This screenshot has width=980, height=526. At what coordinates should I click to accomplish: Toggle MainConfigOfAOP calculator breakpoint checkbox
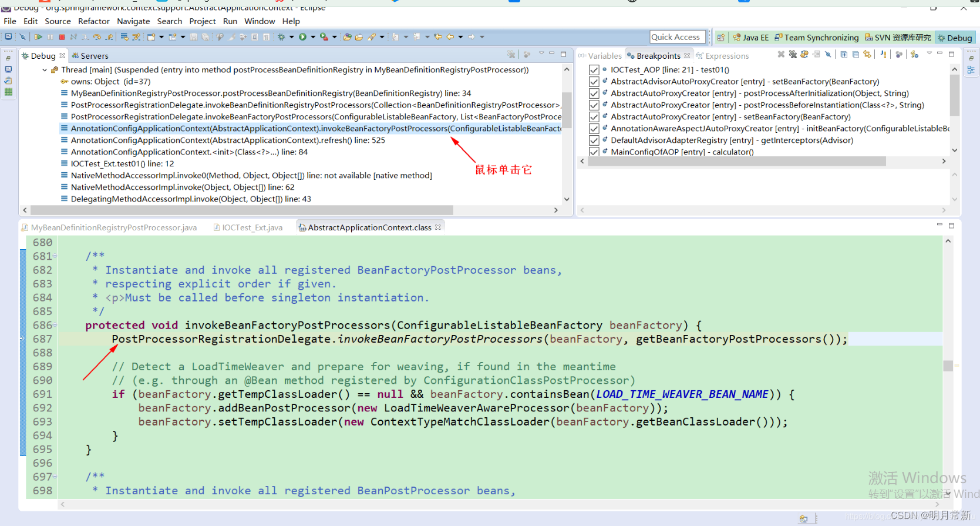point(594,152)
